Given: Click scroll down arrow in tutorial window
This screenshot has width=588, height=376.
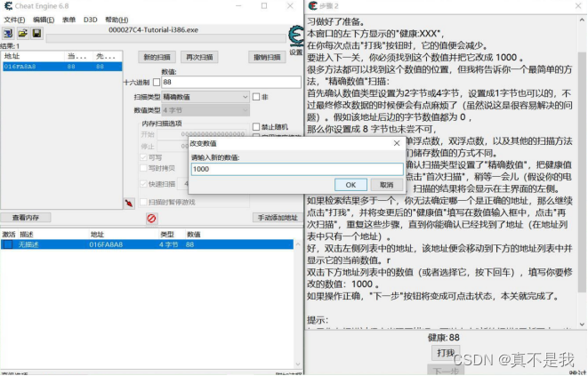Looking at the screenshot, I should coord(582,324).
